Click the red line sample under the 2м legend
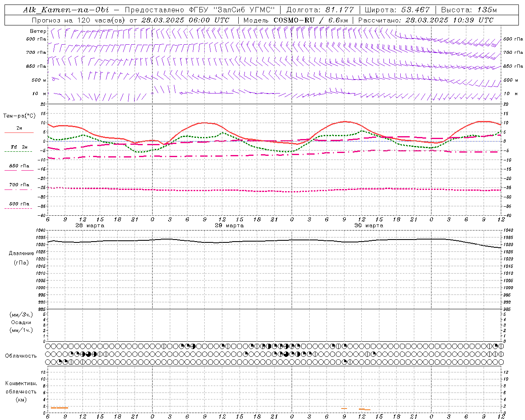Viewport: 525px width, 420px height. coord(19,132)
